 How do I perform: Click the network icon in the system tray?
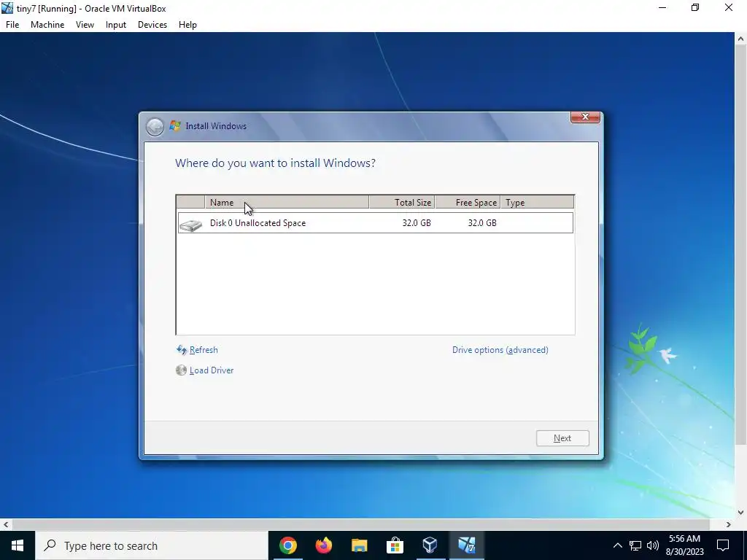(635, 545)
